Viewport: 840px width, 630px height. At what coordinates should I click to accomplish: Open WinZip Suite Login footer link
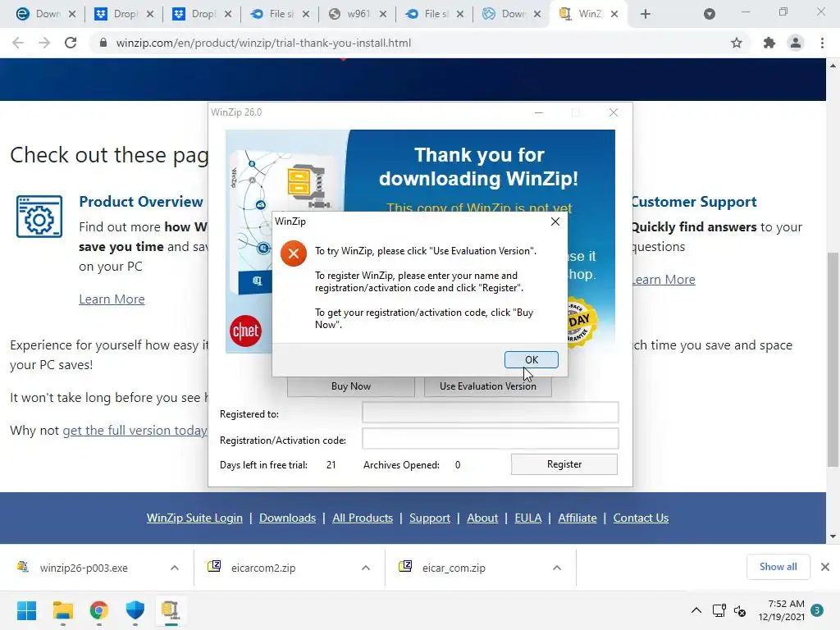(194, 518)
